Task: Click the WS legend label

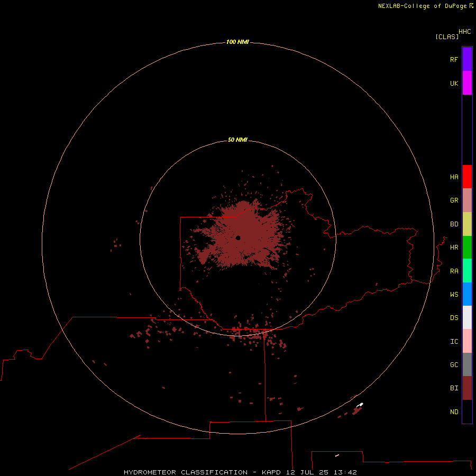Action: click(454, 294)
